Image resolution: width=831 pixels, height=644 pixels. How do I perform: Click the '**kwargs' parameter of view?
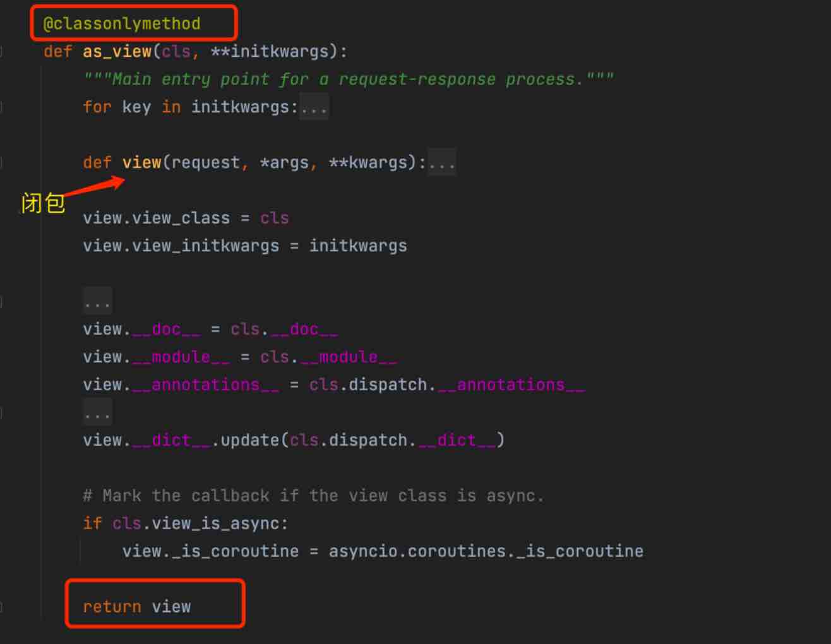pos(368,163)
